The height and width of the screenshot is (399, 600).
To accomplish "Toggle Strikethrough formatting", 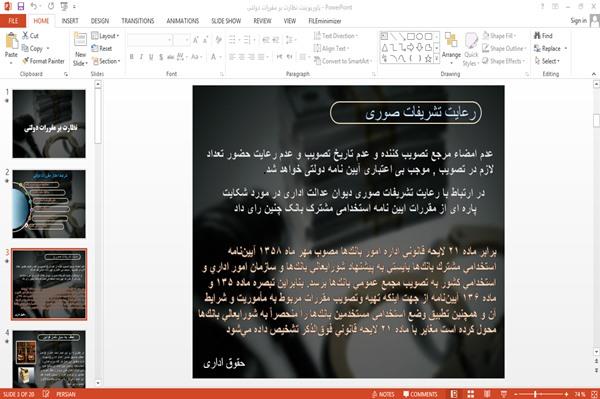I will 171,57.
